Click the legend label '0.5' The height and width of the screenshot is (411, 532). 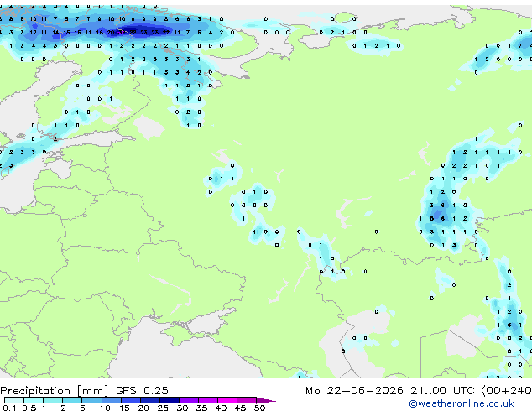(29, 408)
